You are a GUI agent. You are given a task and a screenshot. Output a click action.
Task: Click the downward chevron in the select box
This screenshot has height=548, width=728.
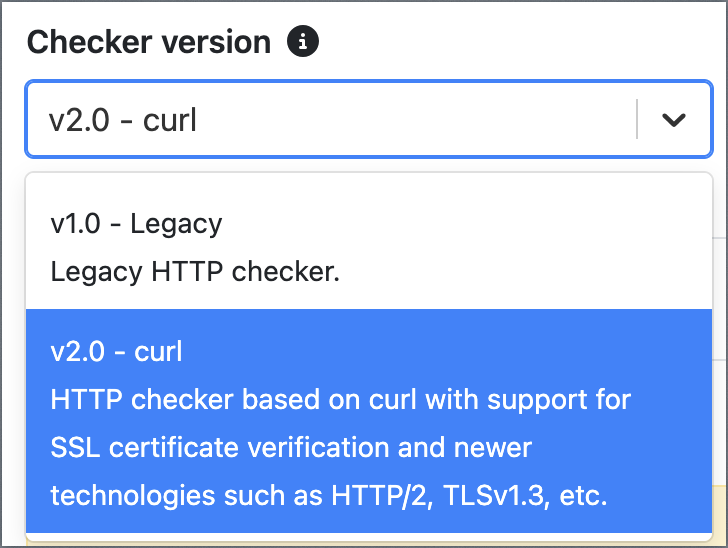pyautogui.click(x=674, y=120)
